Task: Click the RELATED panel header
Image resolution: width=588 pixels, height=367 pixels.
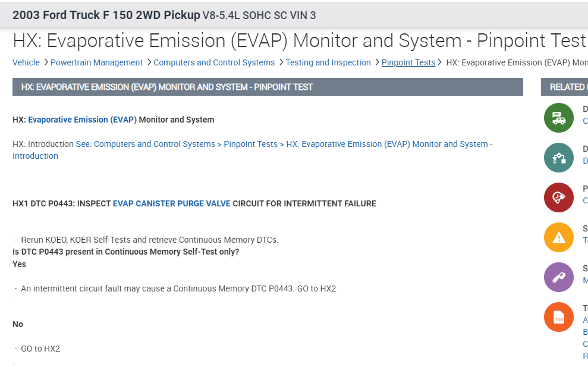Action: point(564,87)
